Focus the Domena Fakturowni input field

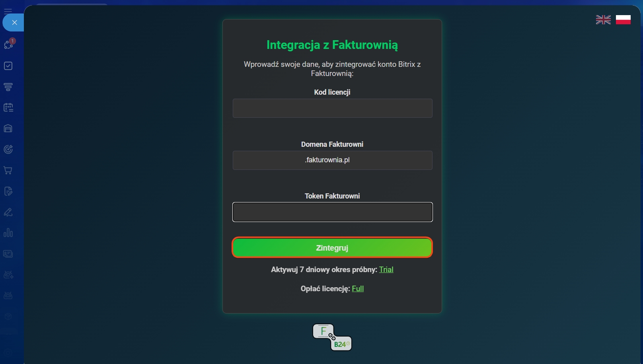(333, 160)
